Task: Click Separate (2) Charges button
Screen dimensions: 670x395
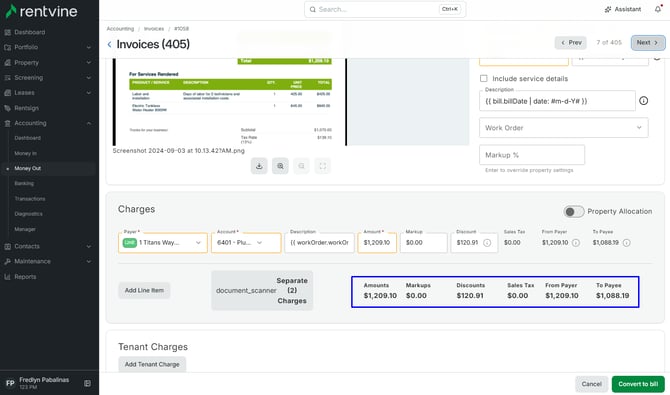Action: [x=262, y=290]
